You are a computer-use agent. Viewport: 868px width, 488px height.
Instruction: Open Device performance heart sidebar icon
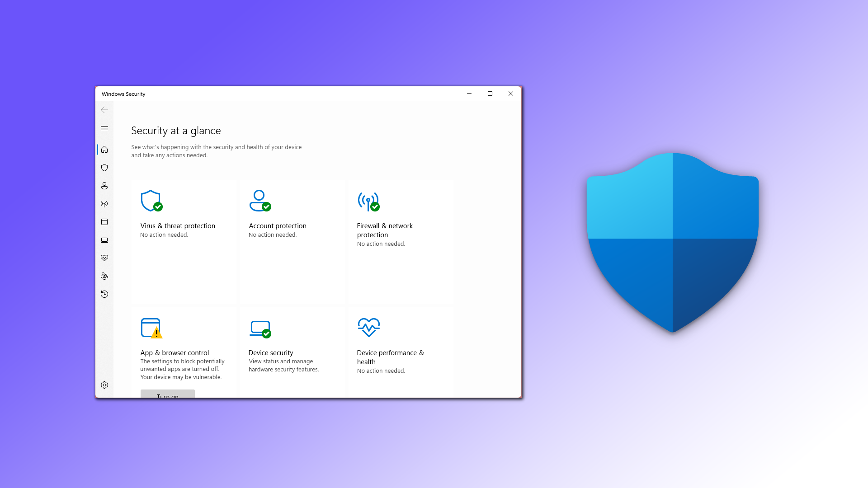click(x=104, y=258)
